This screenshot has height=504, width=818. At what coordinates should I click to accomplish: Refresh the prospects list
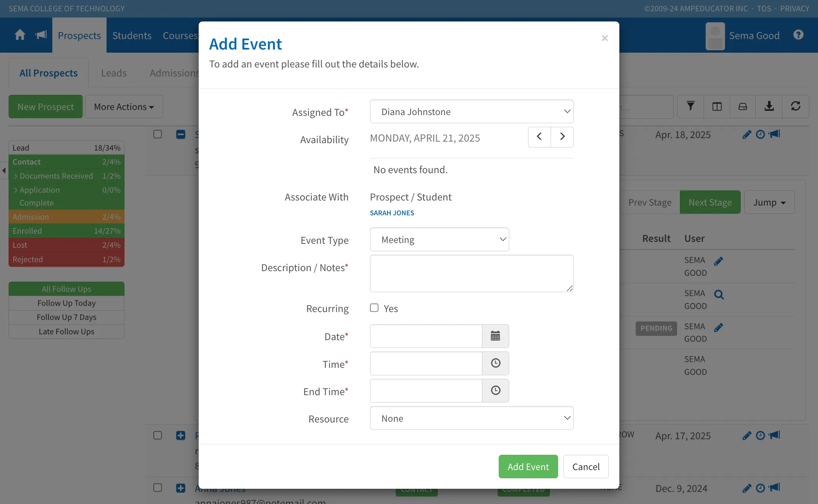795,106
